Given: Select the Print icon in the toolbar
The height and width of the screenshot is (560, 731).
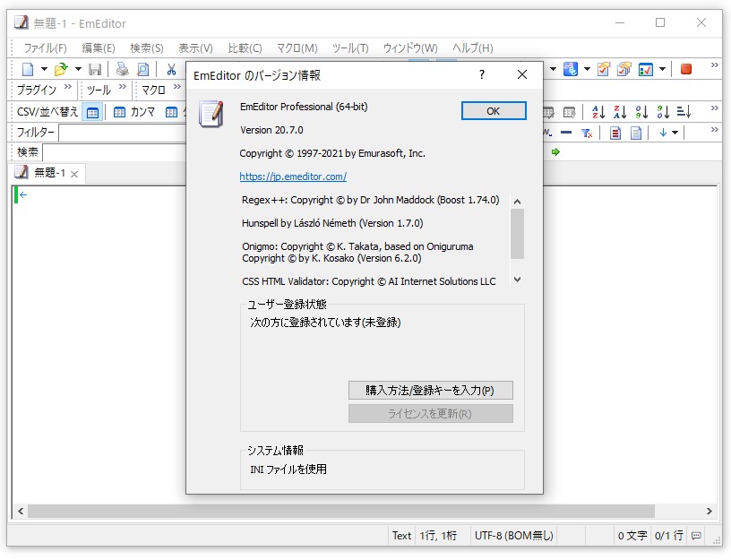Looking at the screenshot, I should point(122,68).
